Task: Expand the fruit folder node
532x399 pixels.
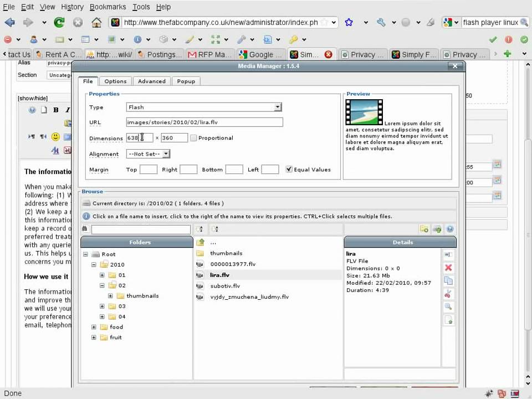Action: click(94, 337)
